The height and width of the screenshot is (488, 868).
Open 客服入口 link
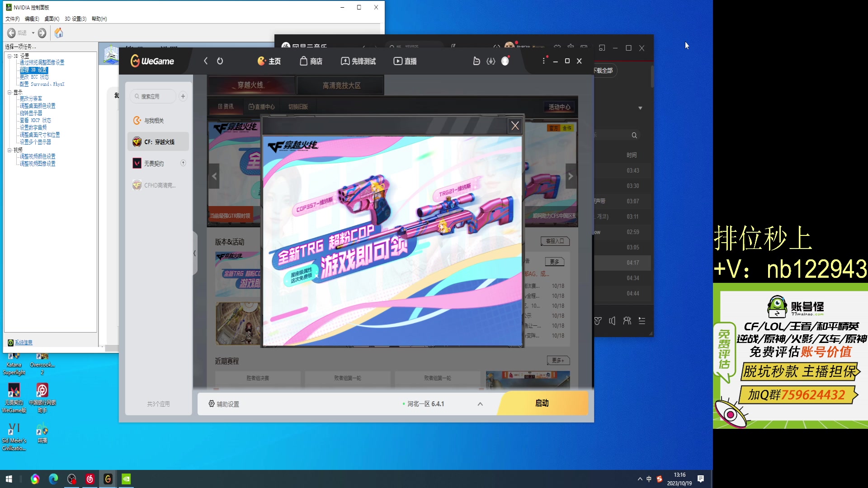[555, 241]
